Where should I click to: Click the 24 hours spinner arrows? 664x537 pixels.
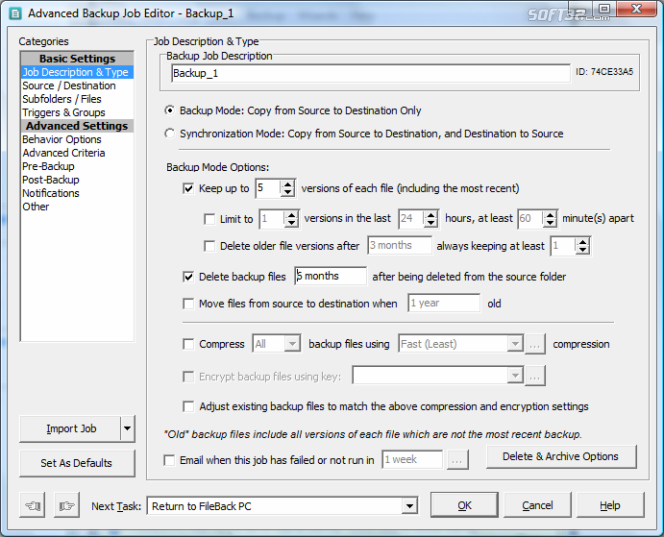(x=431, y=219)
